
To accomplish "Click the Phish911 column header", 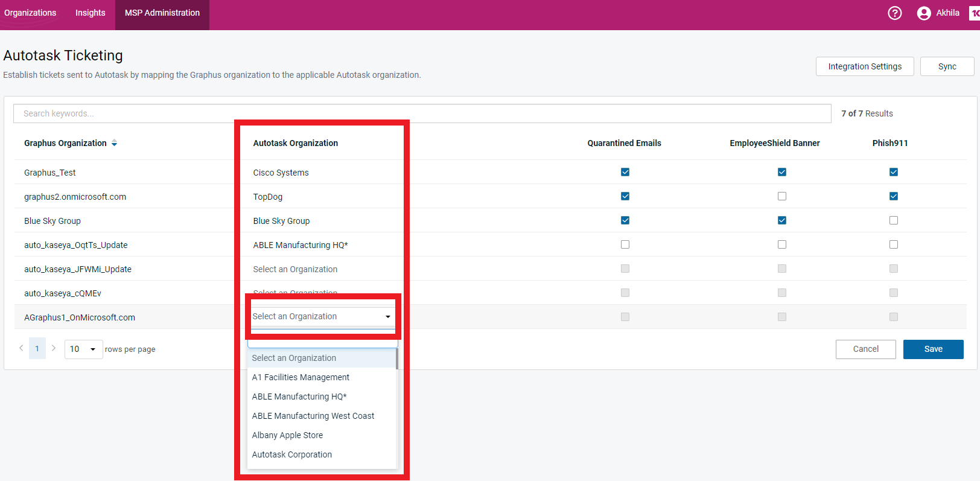I will 890,143.
